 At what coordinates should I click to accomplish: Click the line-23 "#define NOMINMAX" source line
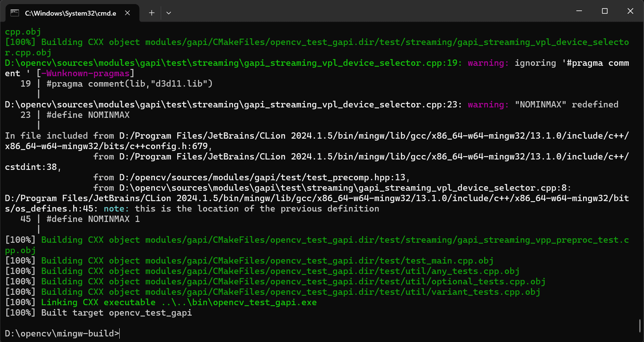(88, 115)
